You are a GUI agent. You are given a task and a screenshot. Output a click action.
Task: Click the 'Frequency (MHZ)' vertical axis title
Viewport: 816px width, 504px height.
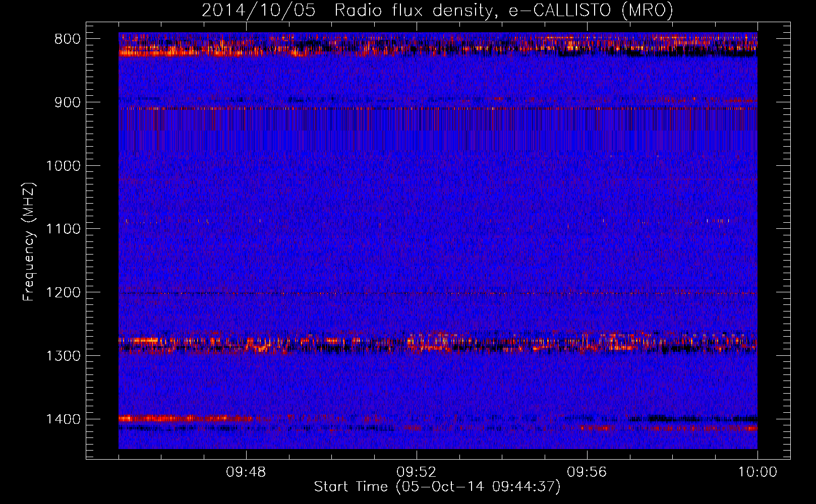[x=29, y=241]
